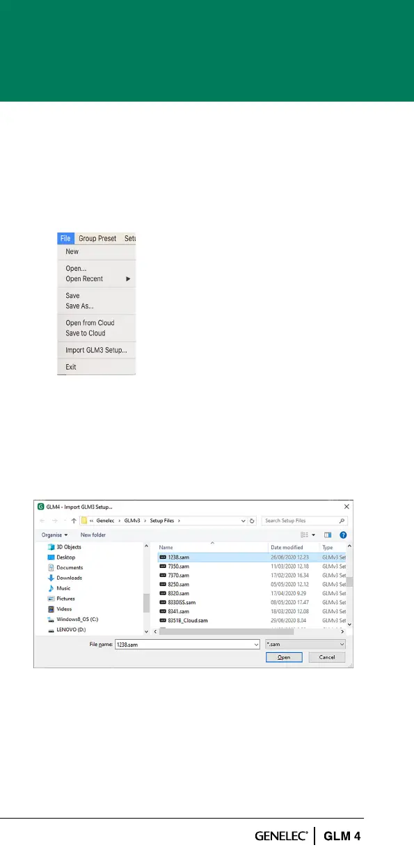Expand the Organise dropdown
This screenshot has height=868, width=414.
54,535
